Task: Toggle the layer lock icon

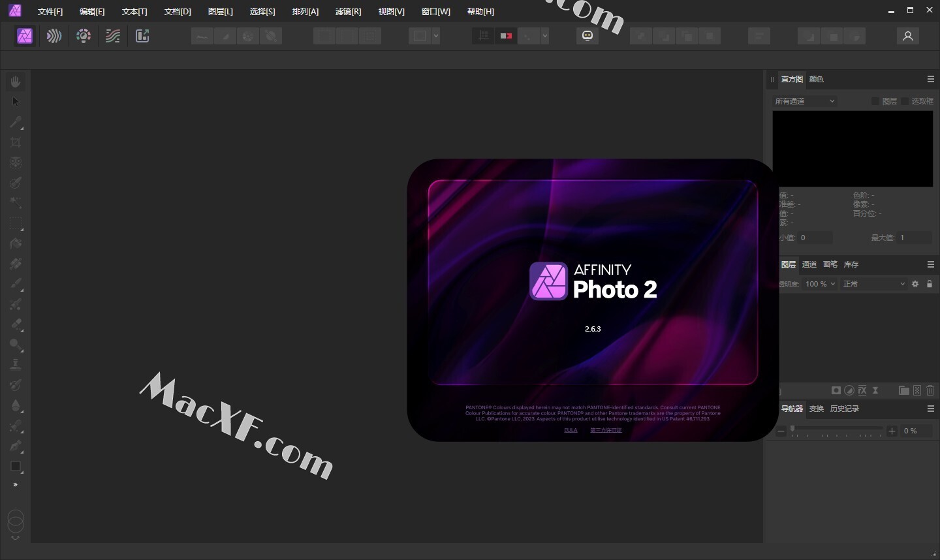Action: [x=930, y=284]
